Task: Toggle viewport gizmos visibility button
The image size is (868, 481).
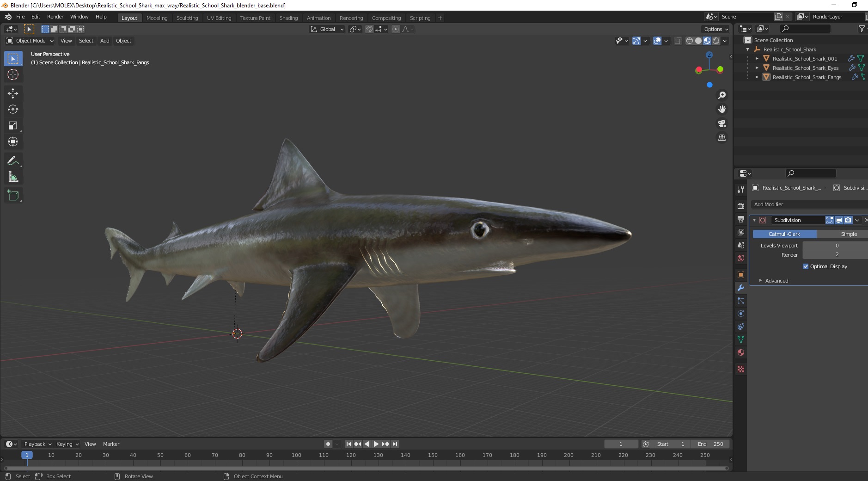Action: tap(636, 41)
